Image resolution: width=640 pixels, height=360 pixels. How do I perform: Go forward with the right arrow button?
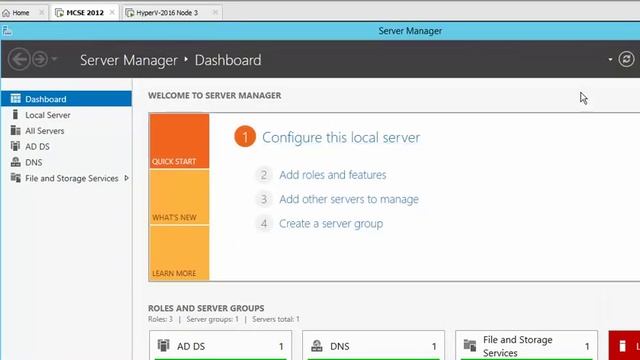pos(40,60)
